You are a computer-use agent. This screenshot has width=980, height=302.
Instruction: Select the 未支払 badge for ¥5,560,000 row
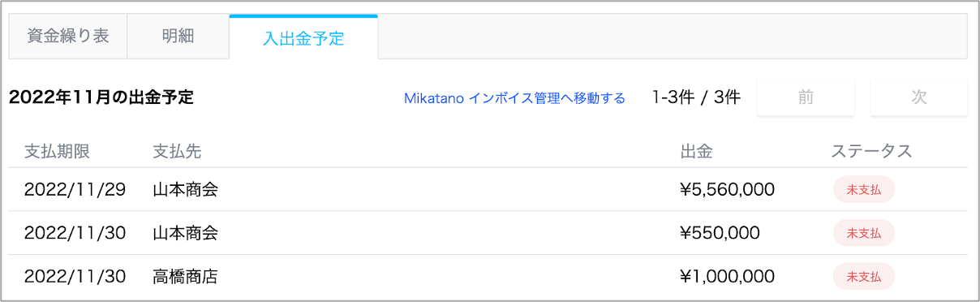(864, 189)
